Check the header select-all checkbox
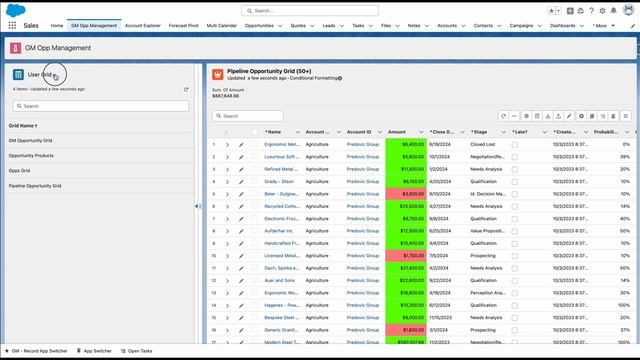The height and width of the screenshot is (360, 640). point(255,132)
